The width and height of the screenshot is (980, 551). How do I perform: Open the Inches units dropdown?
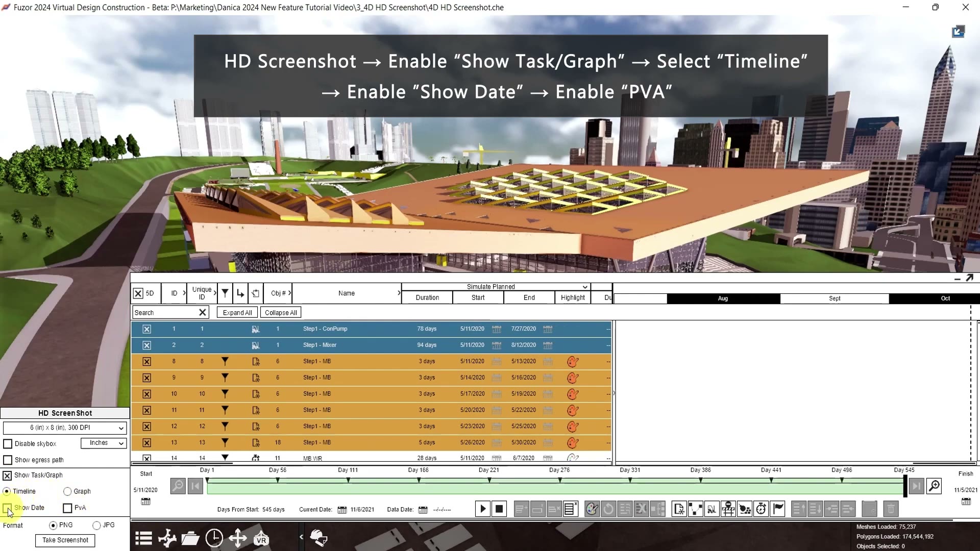tap(104, 443)
